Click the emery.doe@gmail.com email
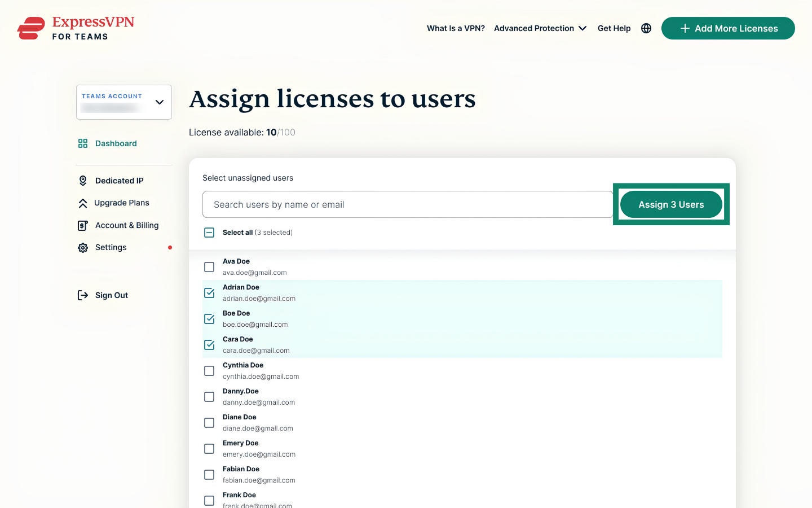Viewport: 812px width, 508px height. [259, 454]
